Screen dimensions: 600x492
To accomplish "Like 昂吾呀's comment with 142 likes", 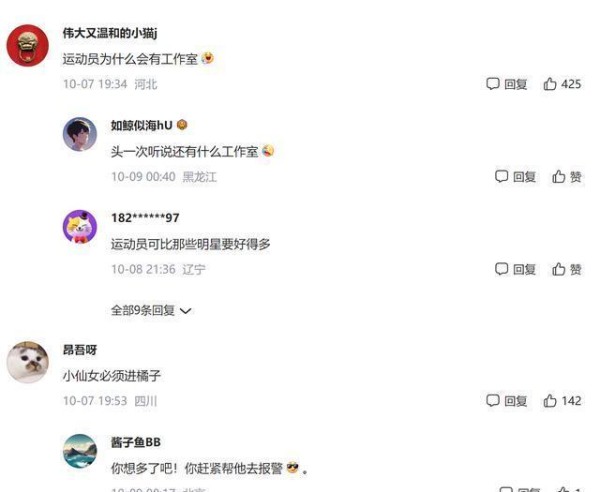I will tap(562, 401).
